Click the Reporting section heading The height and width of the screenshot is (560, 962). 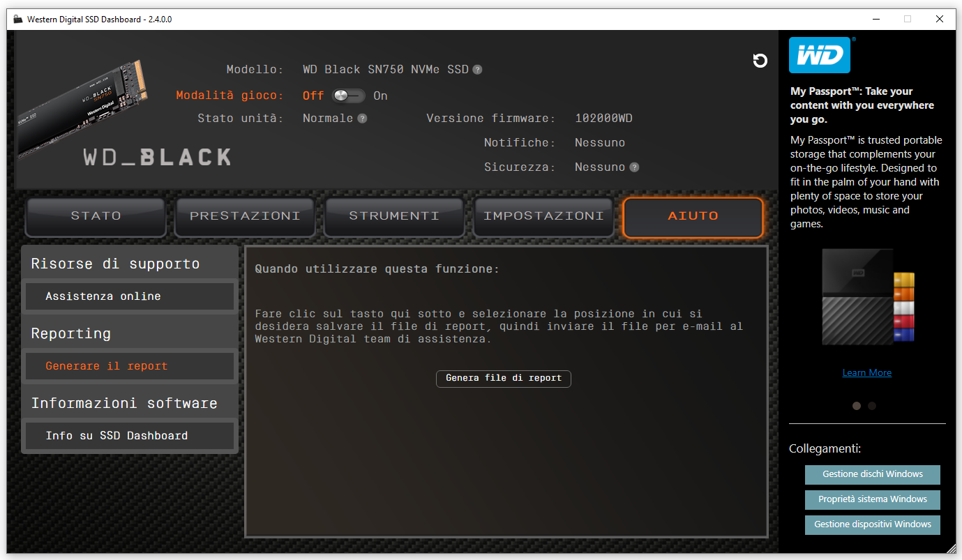(70, 333)
